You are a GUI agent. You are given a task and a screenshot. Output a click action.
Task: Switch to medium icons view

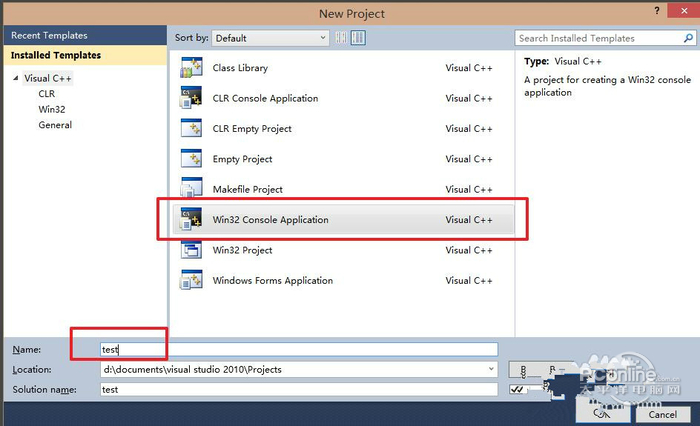pos(358,38)
